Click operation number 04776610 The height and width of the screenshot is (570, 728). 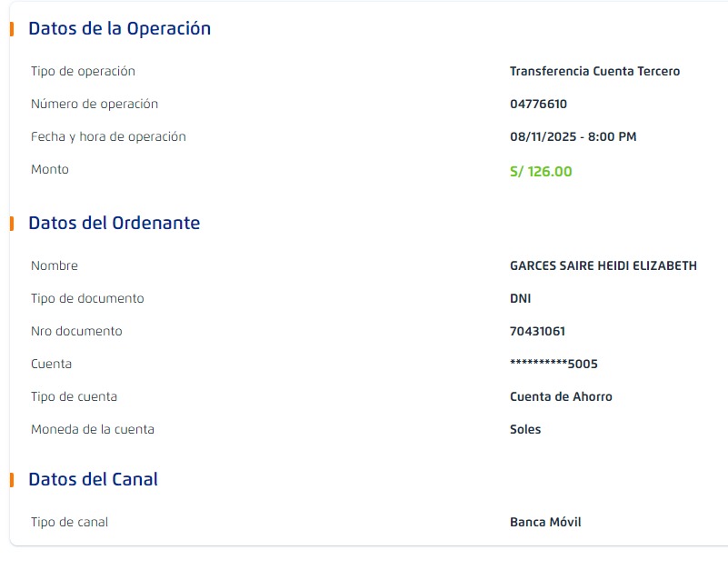tap(538, 104)
